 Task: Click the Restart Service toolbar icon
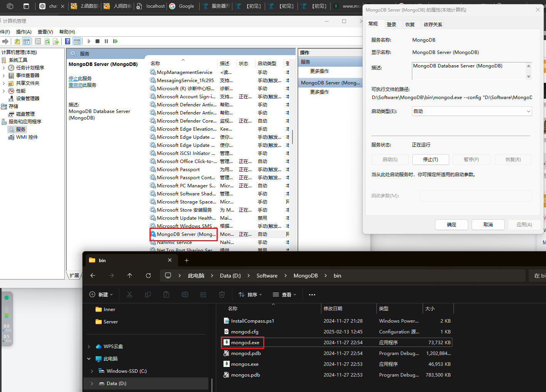[x=115, y=41]
